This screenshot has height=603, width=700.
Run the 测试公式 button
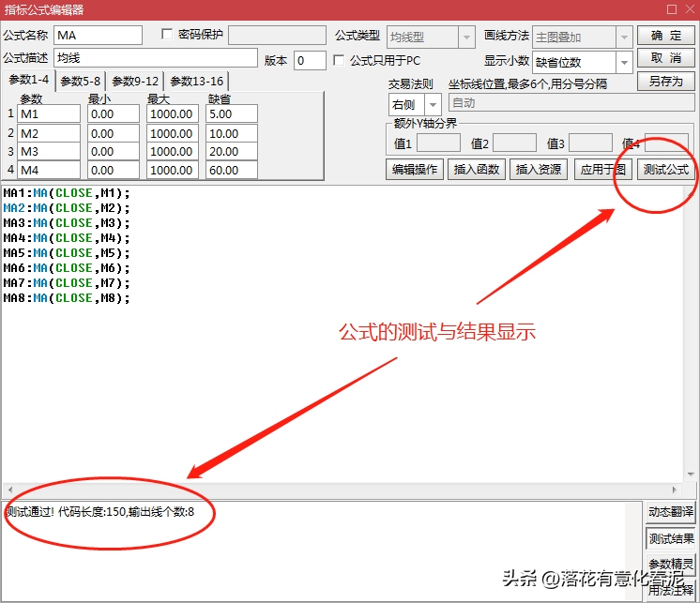pyautogui.click(x=665, y=170)
